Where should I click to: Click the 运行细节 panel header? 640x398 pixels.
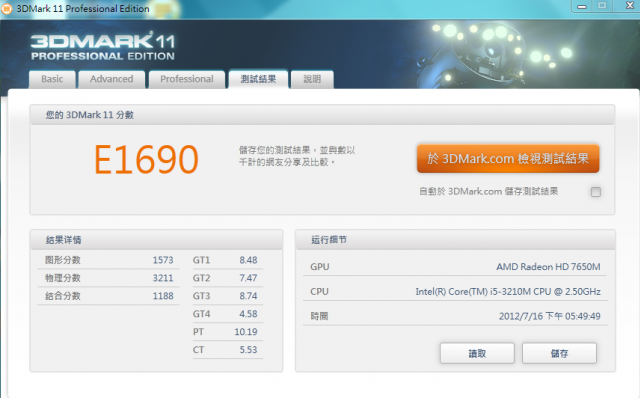coord(456,240)
